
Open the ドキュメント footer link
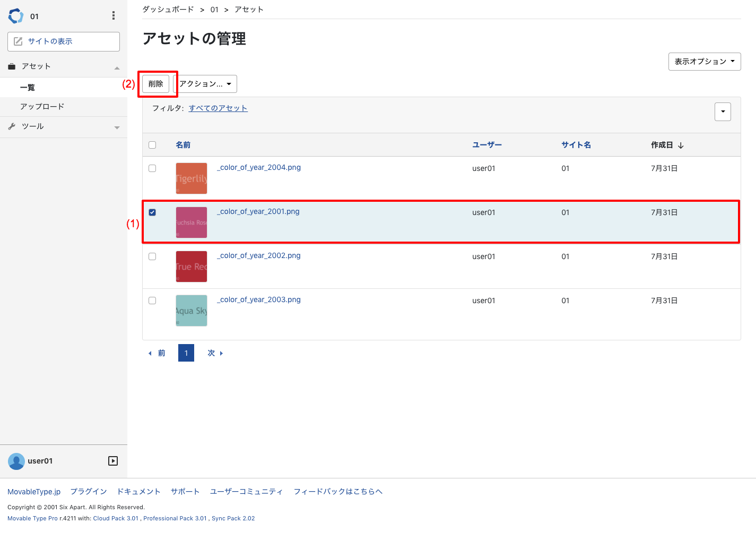pos(138,492)
